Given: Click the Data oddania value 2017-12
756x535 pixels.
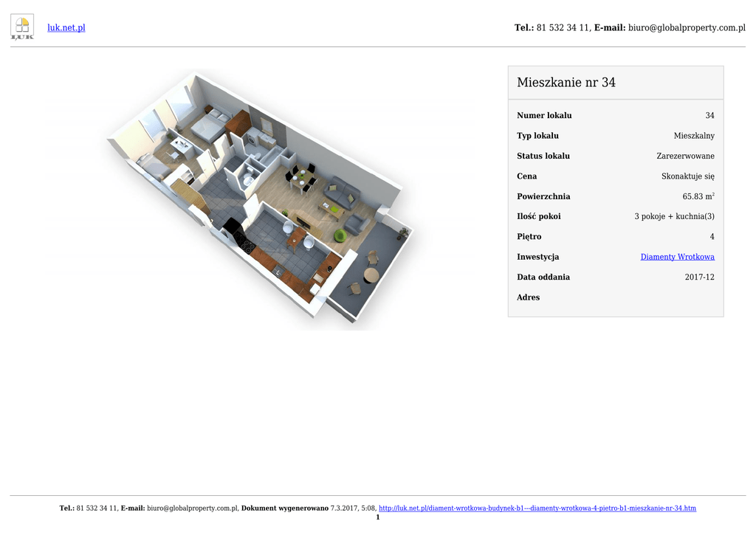Looking at the screenshot, I should pos(699,277).
